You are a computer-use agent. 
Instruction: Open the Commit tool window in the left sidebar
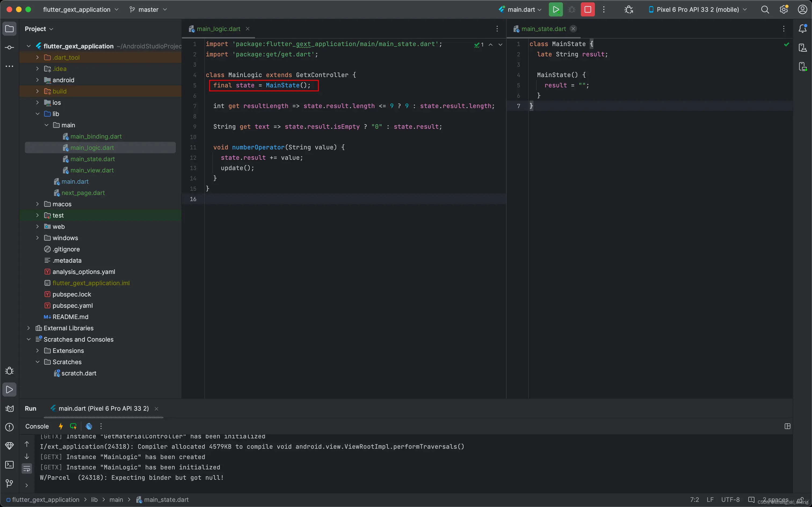(9, 48)
